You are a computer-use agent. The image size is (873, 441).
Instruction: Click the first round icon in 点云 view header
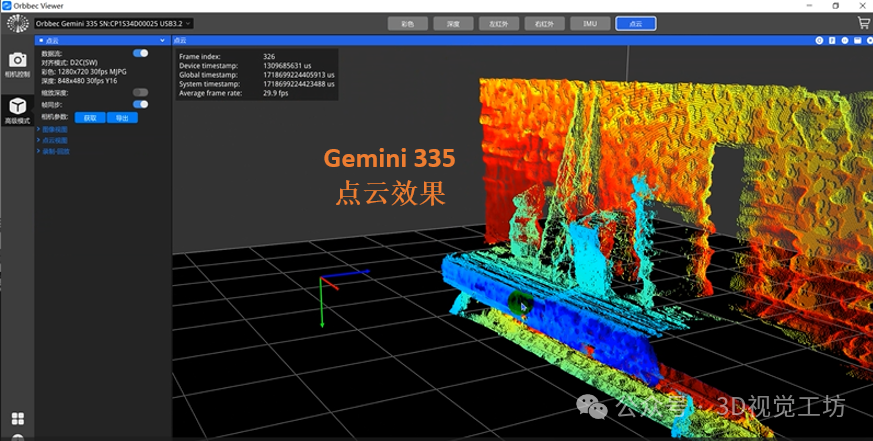(x=820, y=40)
